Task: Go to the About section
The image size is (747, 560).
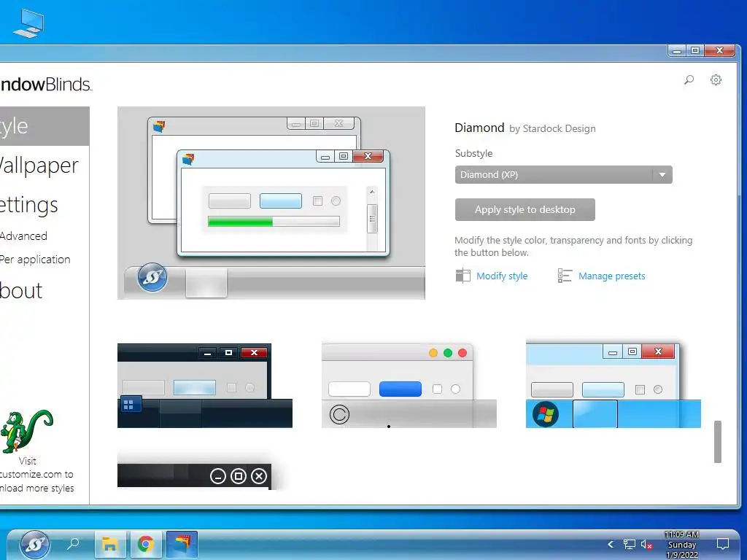Action: click(21, 290)
